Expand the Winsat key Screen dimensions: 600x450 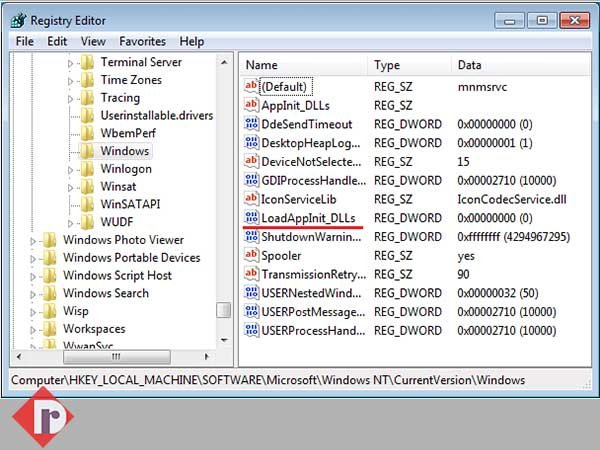(70, 188)
